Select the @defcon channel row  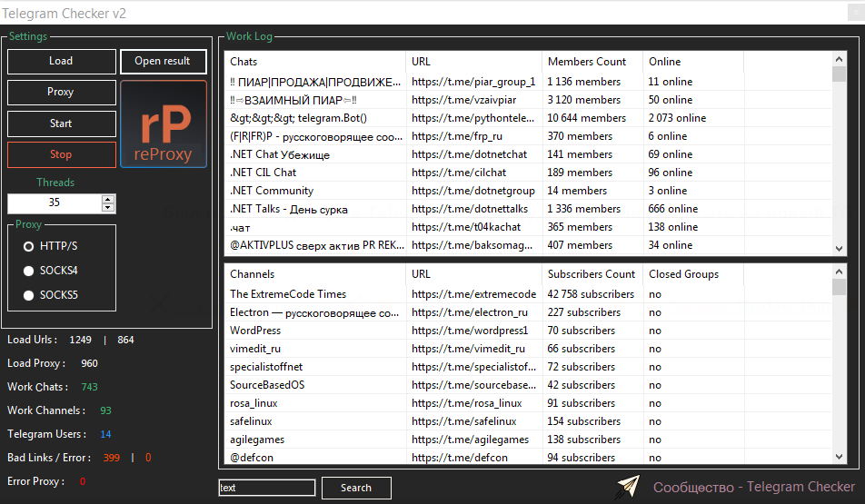pyautogui.click(x=528, y=458)
